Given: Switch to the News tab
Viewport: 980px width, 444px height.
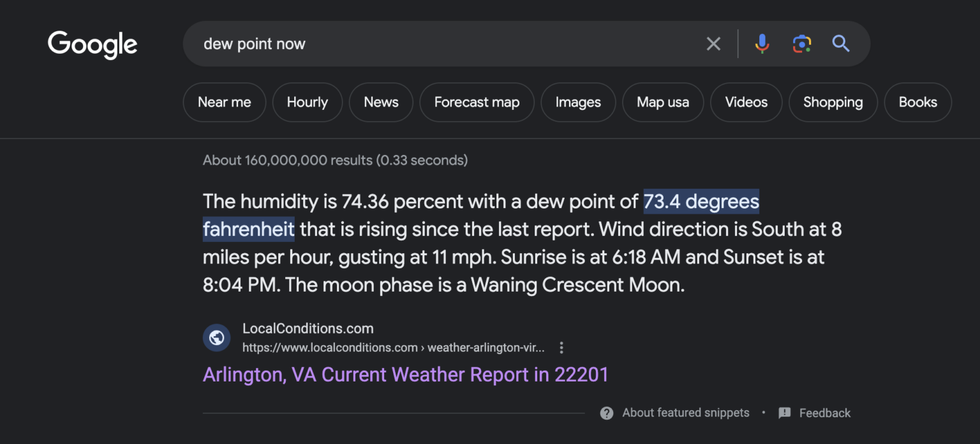Looking at the screenshot, I should (381, 102).
